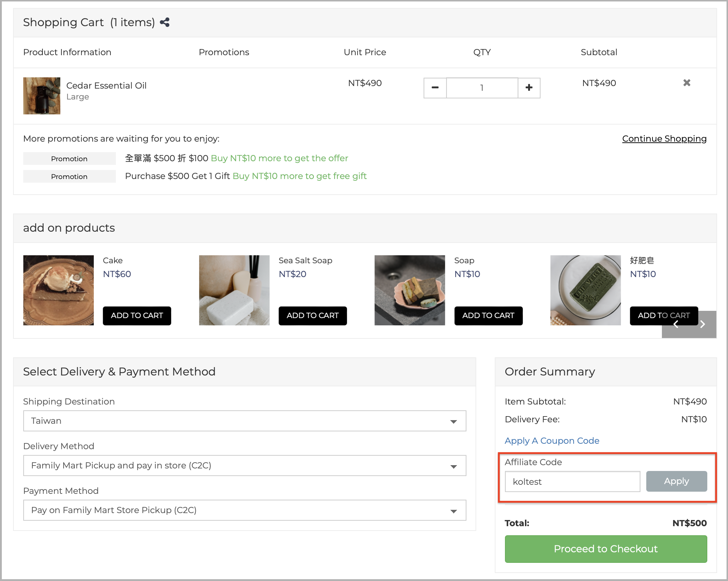Advance add-on carousel with right arrow
This screenshot has height=581, width=728.
pyautogui.click(x=702, y=324)
